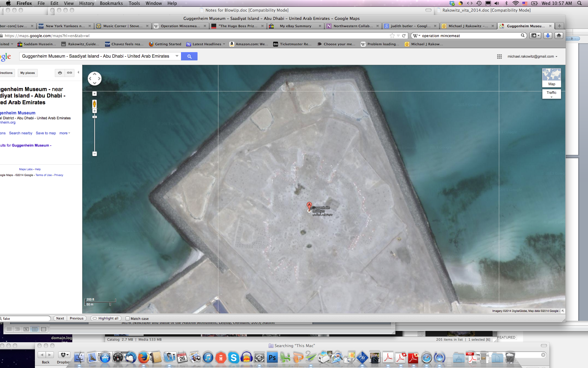588x368 pixels.
Task: Open the Google apps grid icon
Action: (x=499, y=56)
